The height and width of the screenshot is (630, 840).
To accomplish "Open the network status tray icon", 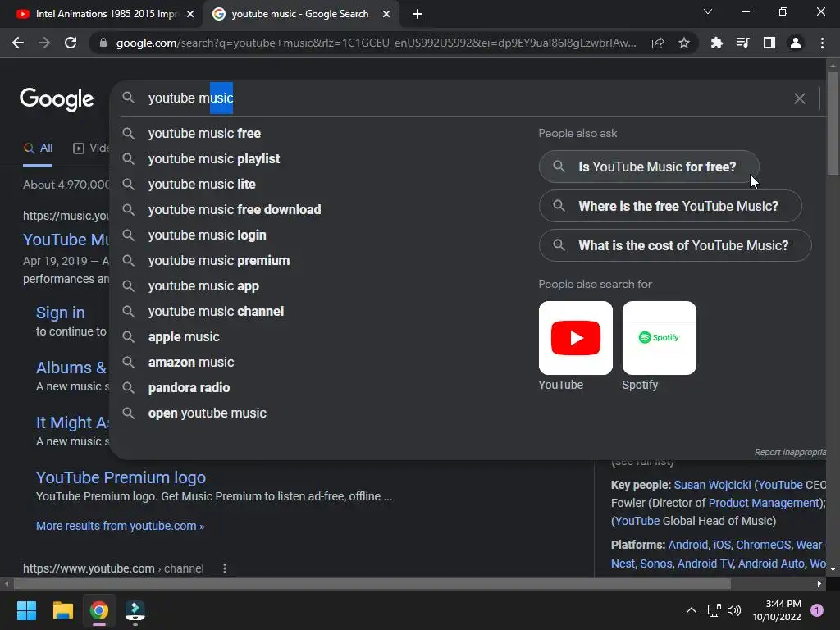I will pyautogui.click(x=714, y=610).
